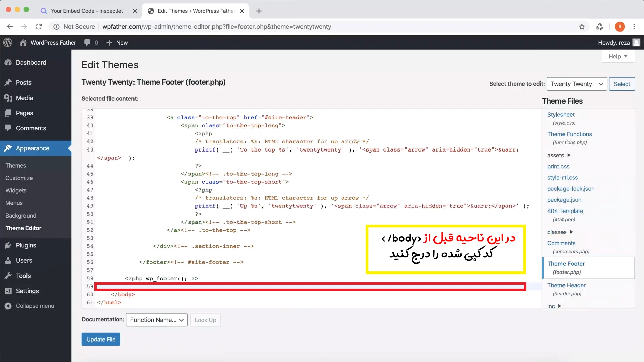Viewport: 644px width, 362px height.
Task: Open Chrome three-dot menu
Action: click(x=634, y=27)
